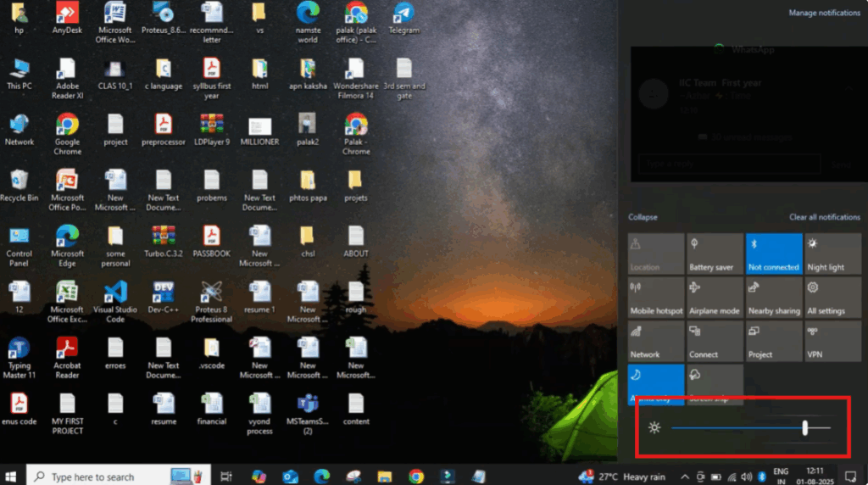Click the battery icon in system tray
Screen dimensions: 868x485
(715, 477)
